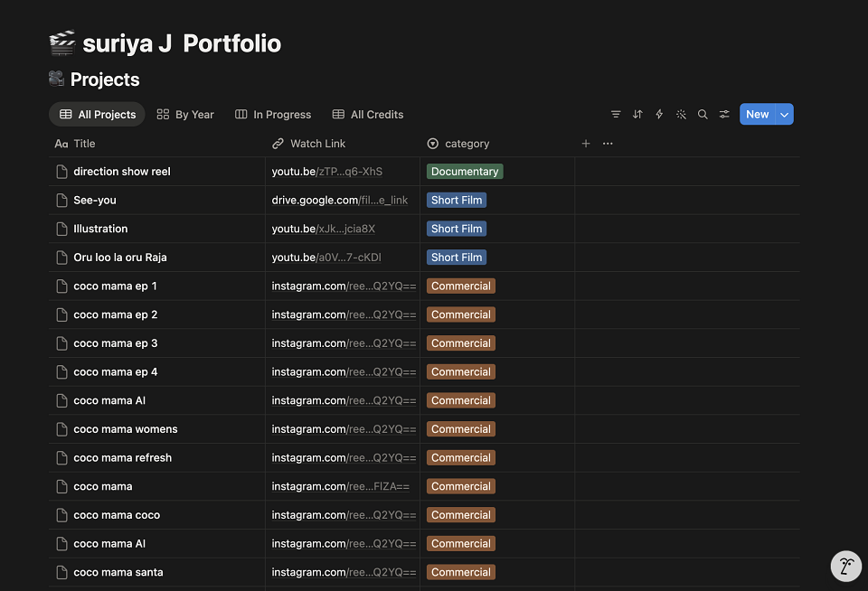Click page icon of See-you row
Viewport: 868px width, 591px height.
pos(62,201)
